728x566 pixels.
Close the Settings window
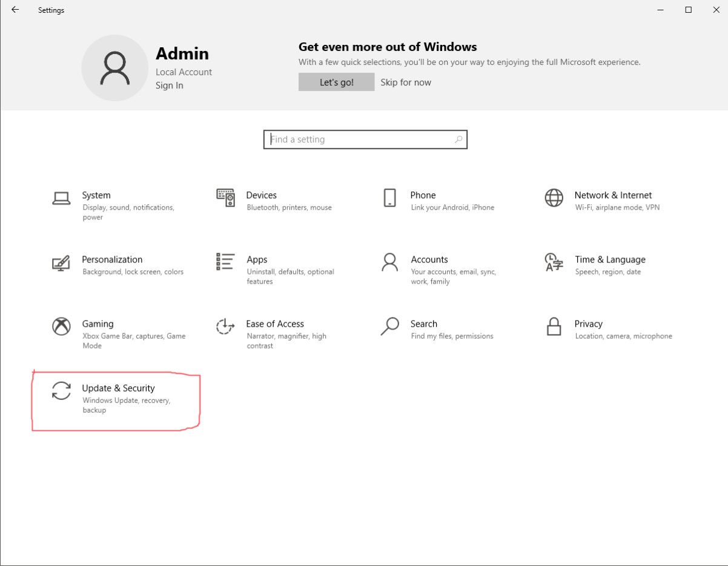(x=716, y=10)
